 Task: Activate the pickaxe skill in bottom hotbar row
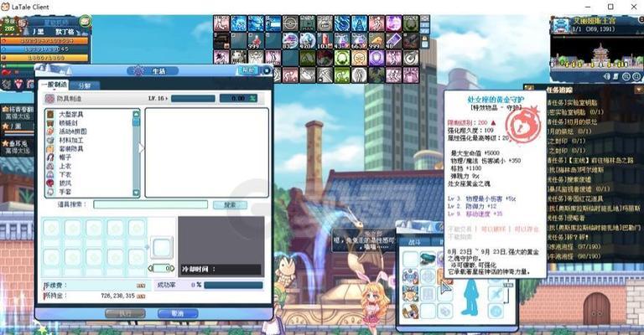(325, 75)
